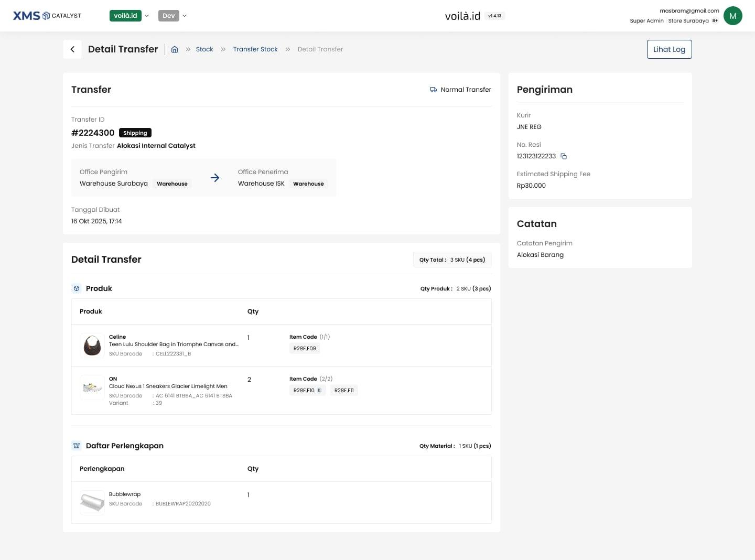Open the Bubblewrap product thumbnail
This screenshot has height=560, width=755.
coord(92,503)
